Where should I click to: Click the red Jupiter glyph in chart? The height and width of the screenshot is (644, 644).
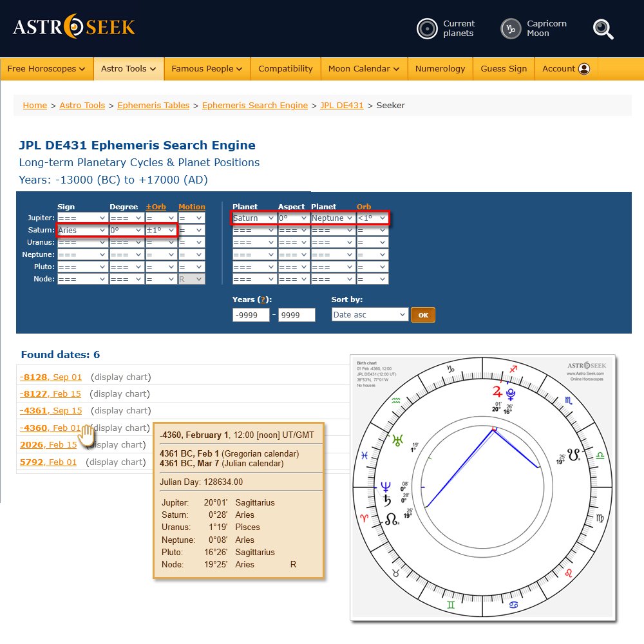click(x=497, y=392)
